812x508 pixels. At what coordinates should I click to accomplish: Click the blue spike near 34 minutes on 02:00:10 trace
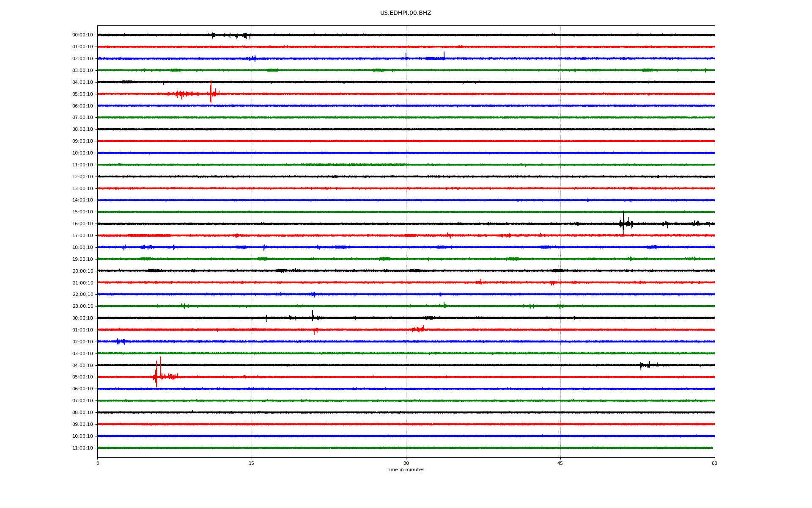[444, 56]
